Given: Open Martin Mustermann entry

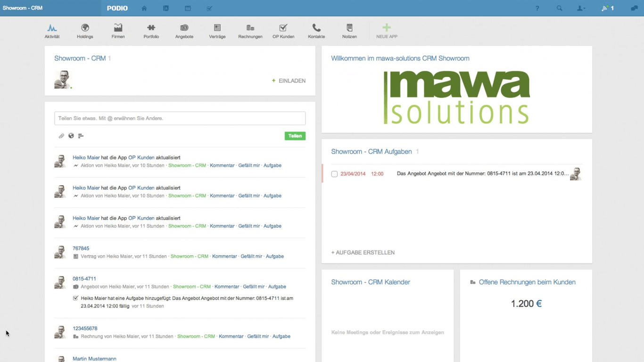Looking at the screenshot, I should 94,359.
